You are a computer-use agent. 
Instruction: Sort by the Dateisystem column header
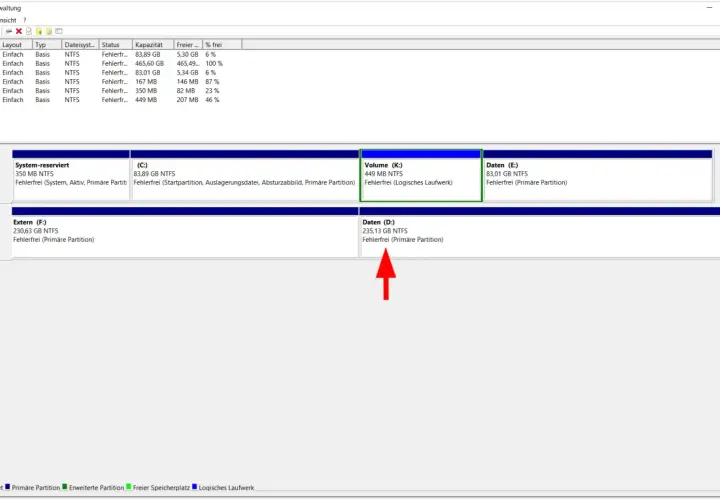[80, 45]
